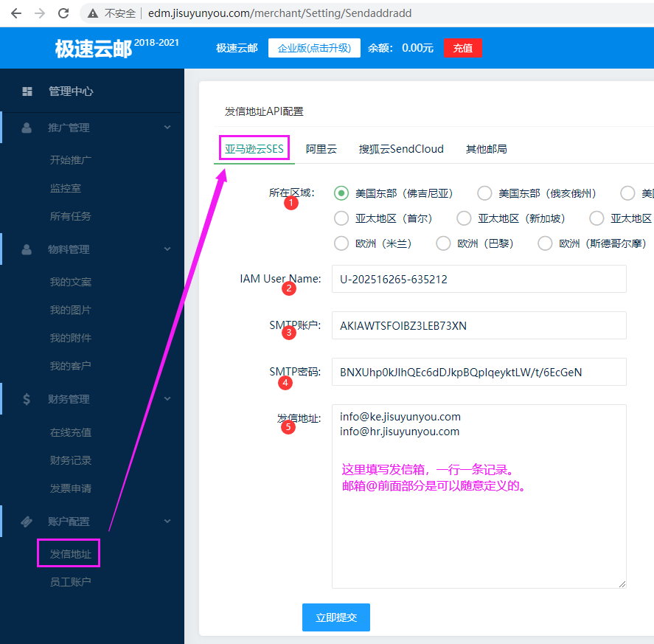
Task: Open 在线充值 sidebar item
Action: pos(71,432)
